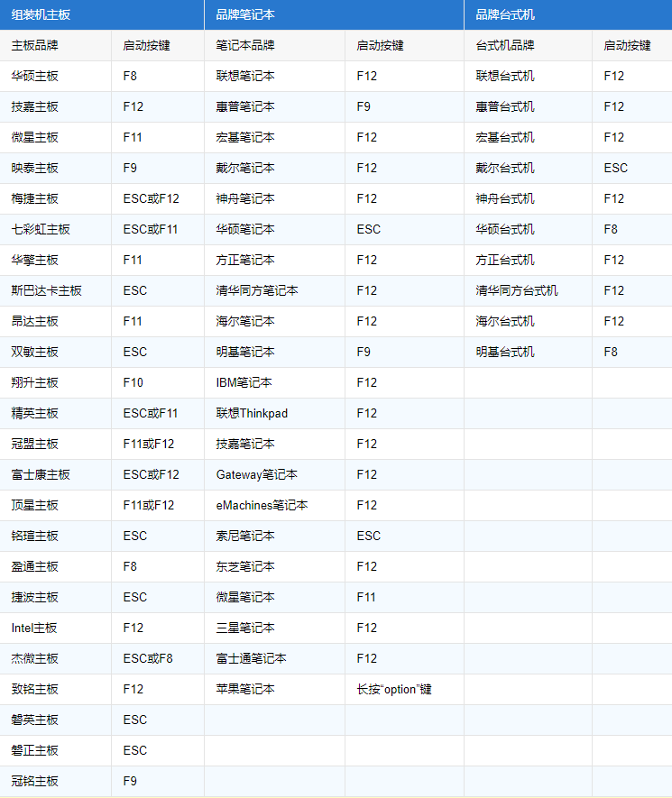Click the 长按"option"键 cell

click(394, 689)
